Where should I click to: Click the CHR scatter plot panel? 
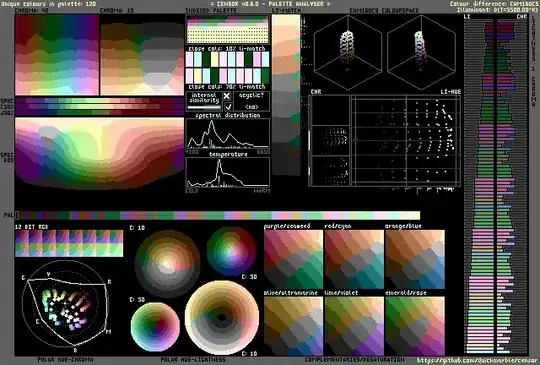(x=329, y=141)
